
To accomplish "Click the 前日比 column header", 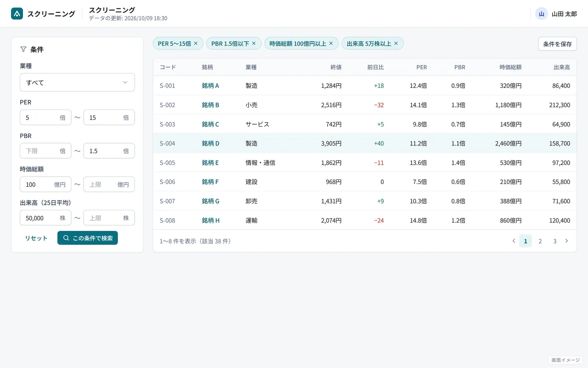I will [375, 67].
